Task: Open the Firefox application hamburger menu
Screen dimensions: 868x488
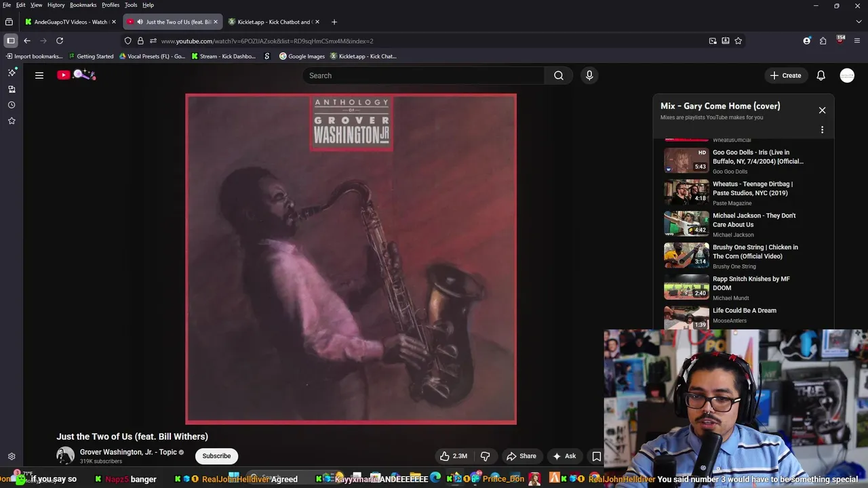Action: coord(857,41)
